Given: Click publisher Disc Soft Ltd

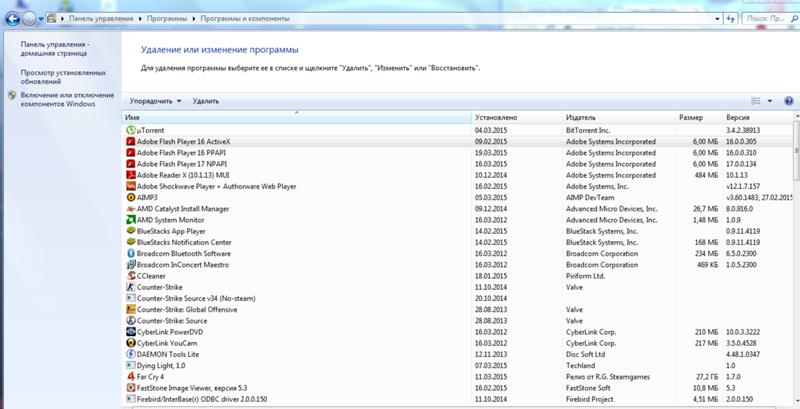Looking at the screenshot, I should (585, 354).
